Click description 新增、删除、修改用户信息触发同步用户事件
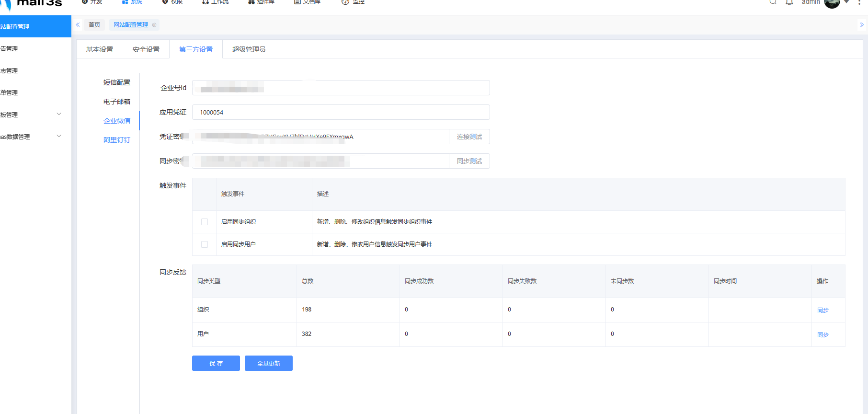The width and height of the screenshot is (868, 414). click(x=375, y=244)
